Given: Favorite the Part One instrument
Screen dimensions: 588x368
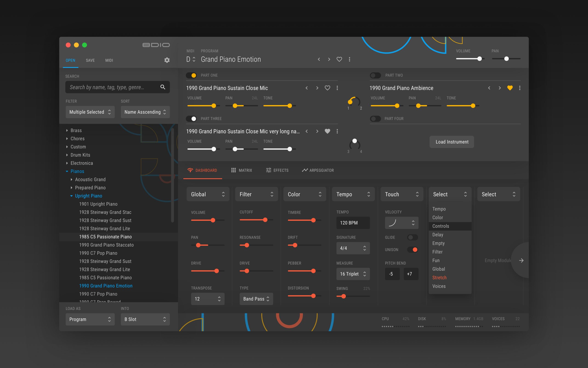Looking at the screenshot, I should click(x=327, y=88).
